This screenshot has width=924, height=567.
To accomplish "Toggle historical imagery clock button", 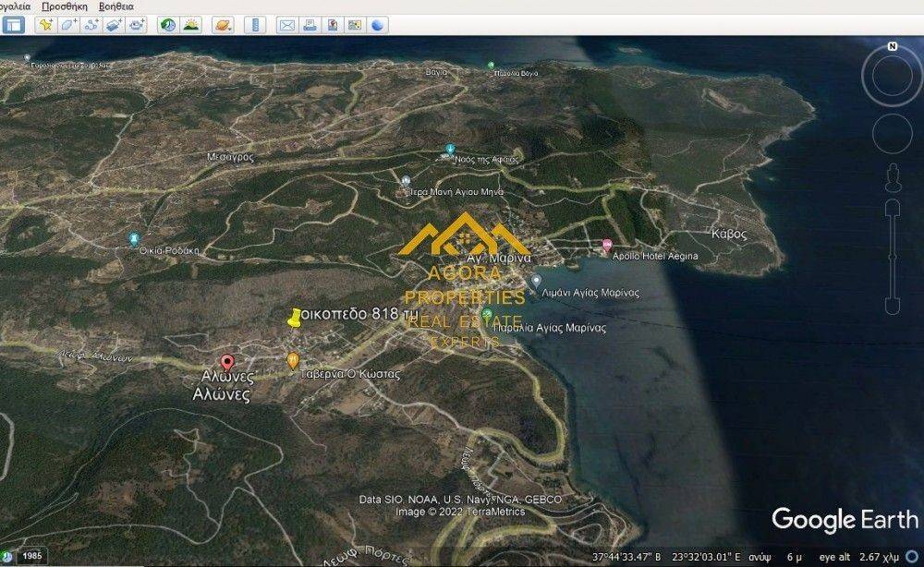I will pyautogui.click(x=168, y=25).
